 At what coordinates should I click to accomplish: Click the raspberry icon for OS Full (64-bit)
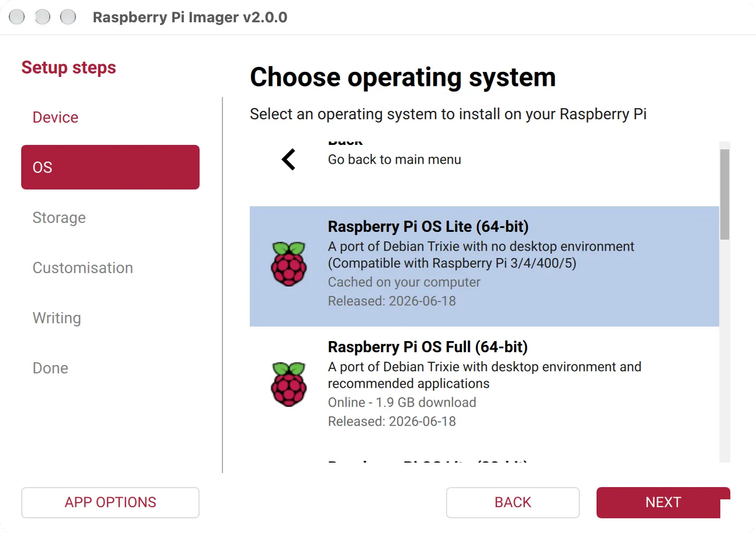tap(289, 385)
